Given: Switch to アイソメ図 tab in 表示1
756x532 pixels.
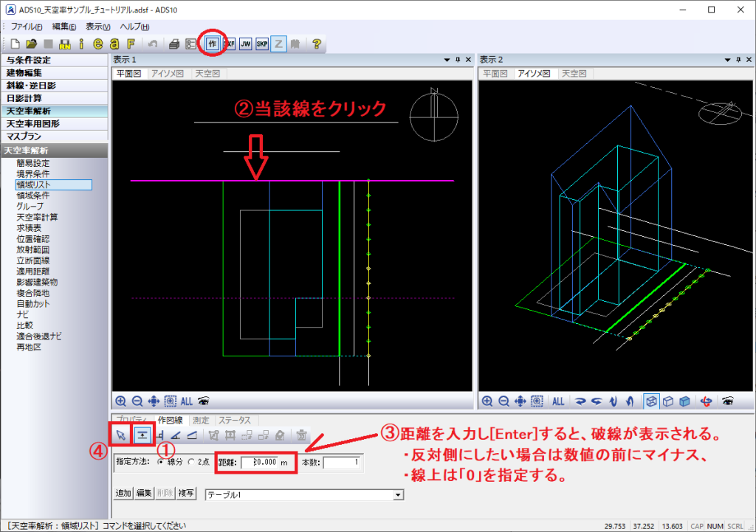Looking at the screenshot, I should (168, 74).
